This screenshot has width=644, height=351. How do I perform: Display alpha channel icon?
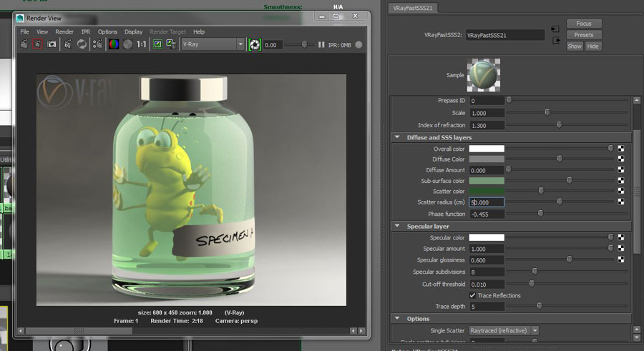(128, 44)
